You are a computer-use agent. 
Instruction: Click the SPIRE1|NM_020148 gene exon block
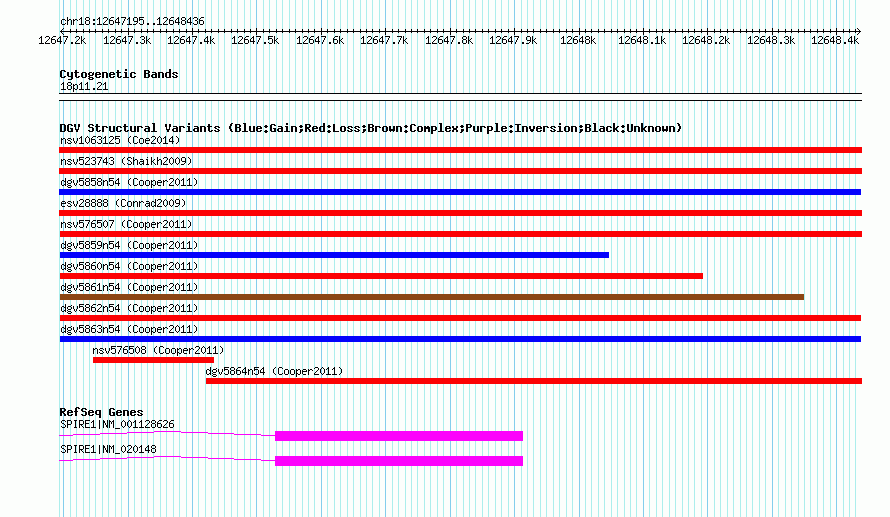[x=399, y=461]
